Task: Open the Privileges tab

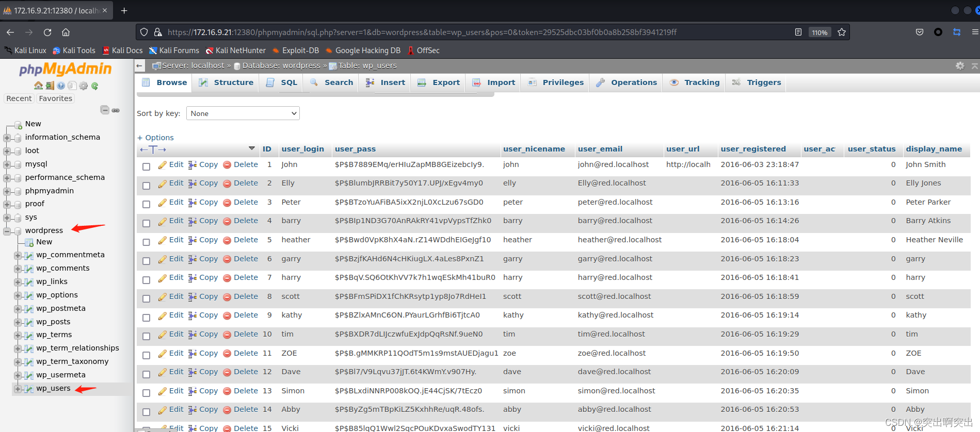Action: [555, 82]
